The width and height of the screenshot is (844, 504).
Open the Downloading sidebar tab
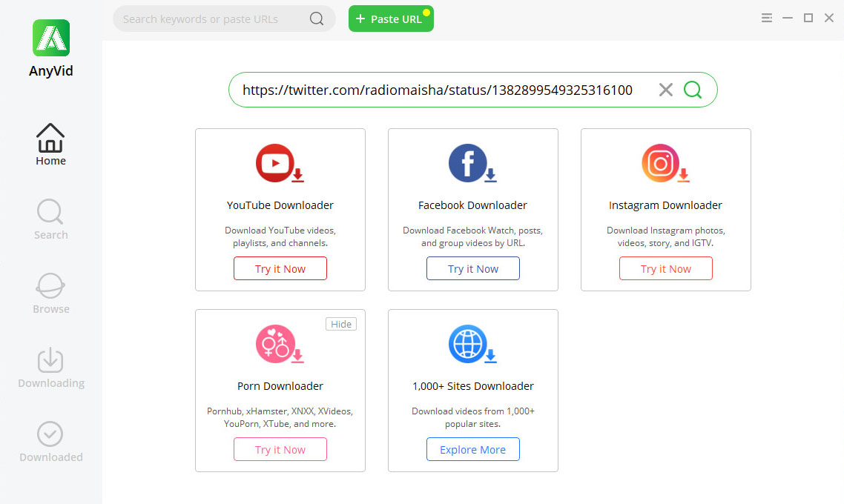tap(51, 368)
